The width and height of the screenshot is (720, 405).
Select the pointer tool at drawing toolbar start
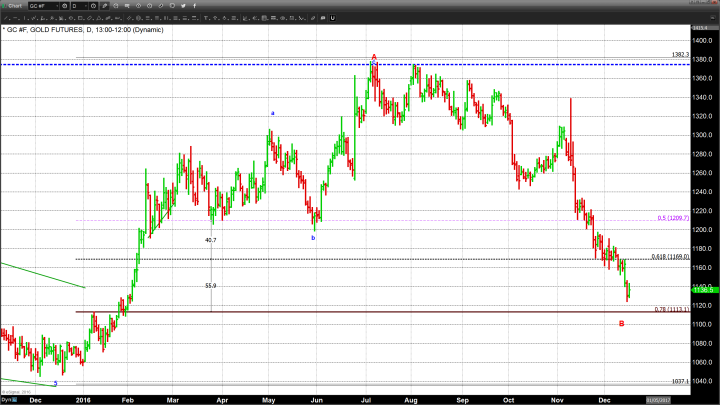click(5, 17)
